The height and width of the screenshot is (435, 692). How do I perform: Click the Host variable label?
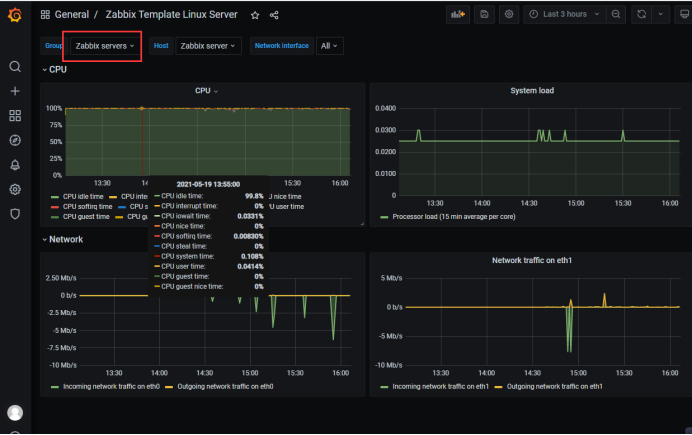(x=161, y=46)
